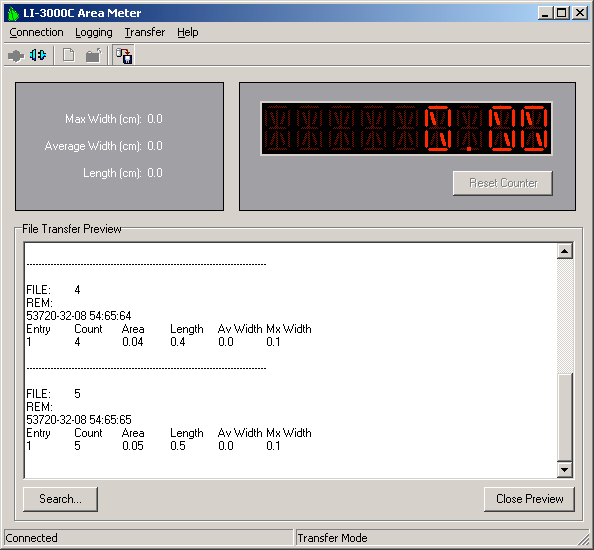The image size is (594, 550).
Task: Click the gray Connect plug icon
Action: pyautogui.click(x=16, y=56)
